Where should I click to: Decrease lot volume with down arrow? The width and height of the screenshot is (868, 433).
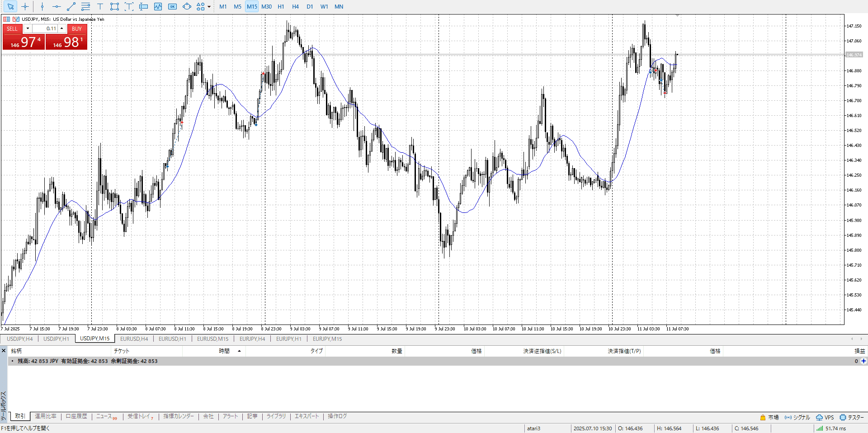coord(28,28)
